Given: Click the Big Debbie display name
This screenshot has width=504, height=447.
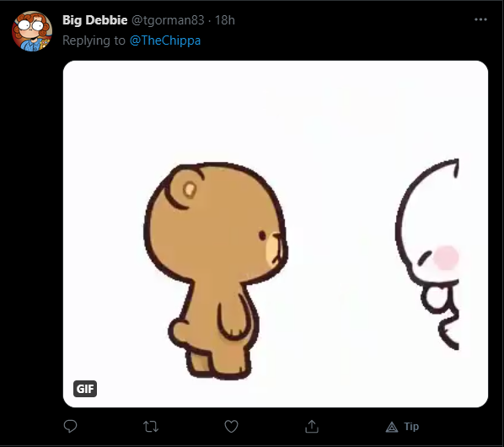Looking at the screenshot, I should coord(95,20).
